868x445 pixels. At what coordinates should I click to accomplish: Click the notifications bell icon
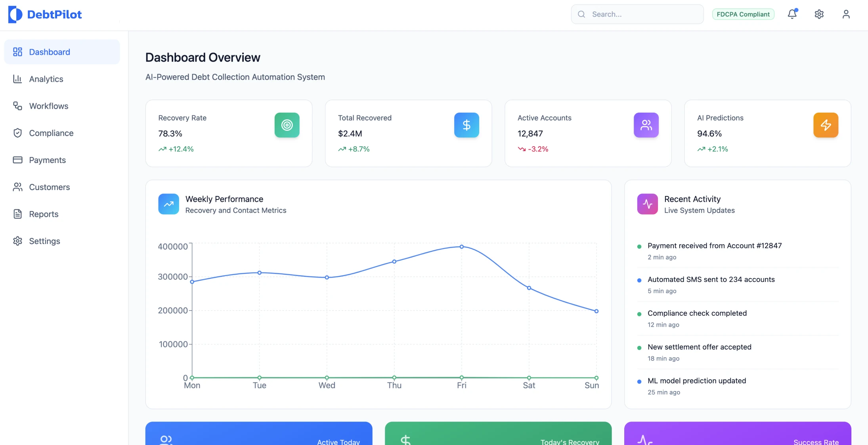792,14
